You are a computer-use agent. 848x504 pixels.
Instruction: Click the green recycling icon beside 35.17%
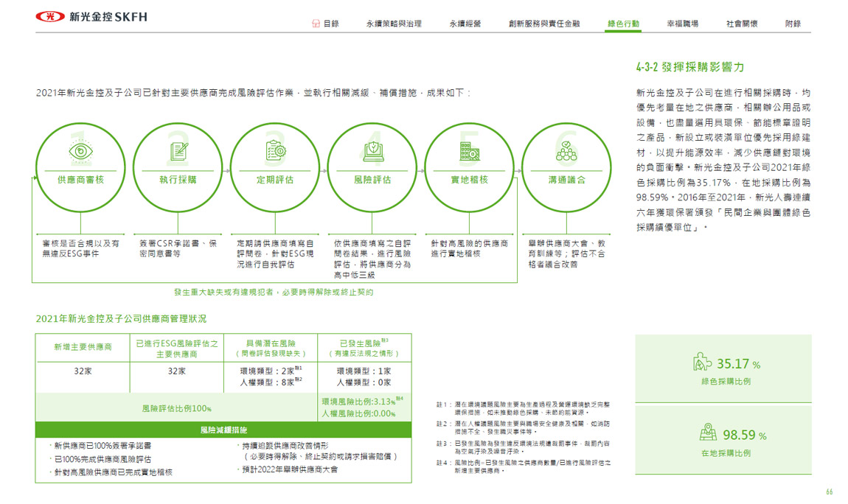pyautogui.click(x=702, y=363)
